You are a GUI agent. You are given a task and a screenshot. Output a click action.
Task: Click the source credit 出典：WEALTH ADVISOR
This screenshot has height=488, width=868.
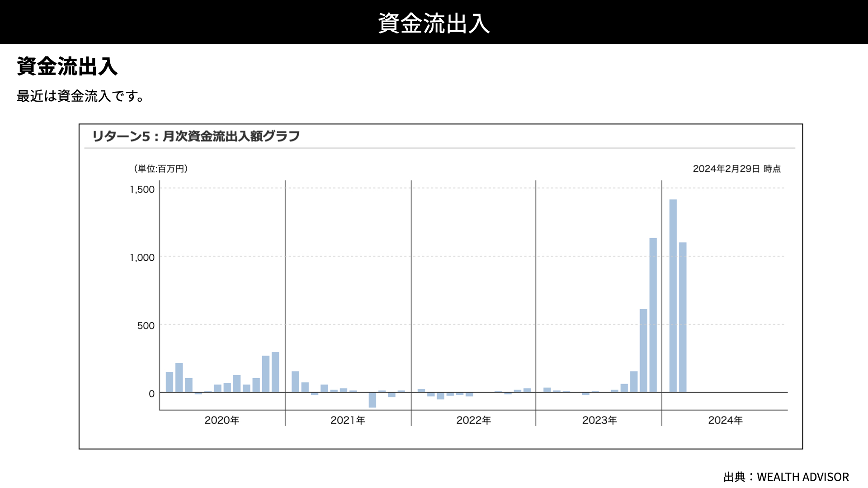coord(786,477)
